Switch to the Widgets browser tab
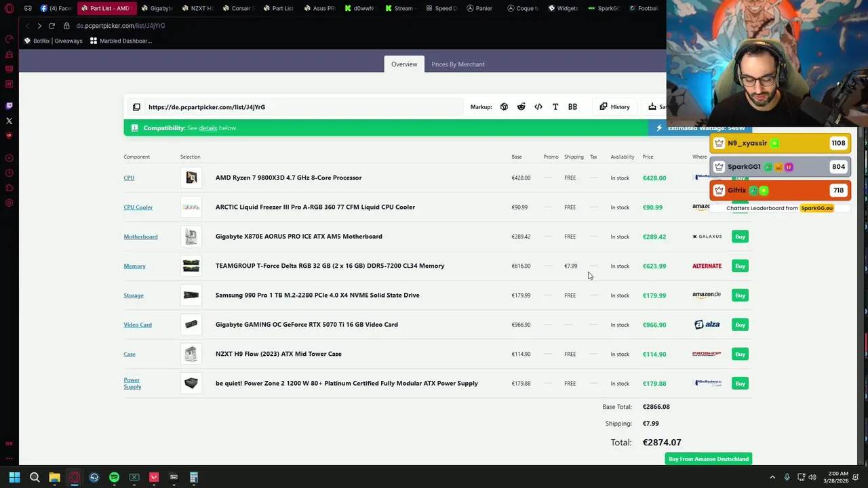Screen dimensions: 868x488 563,8
